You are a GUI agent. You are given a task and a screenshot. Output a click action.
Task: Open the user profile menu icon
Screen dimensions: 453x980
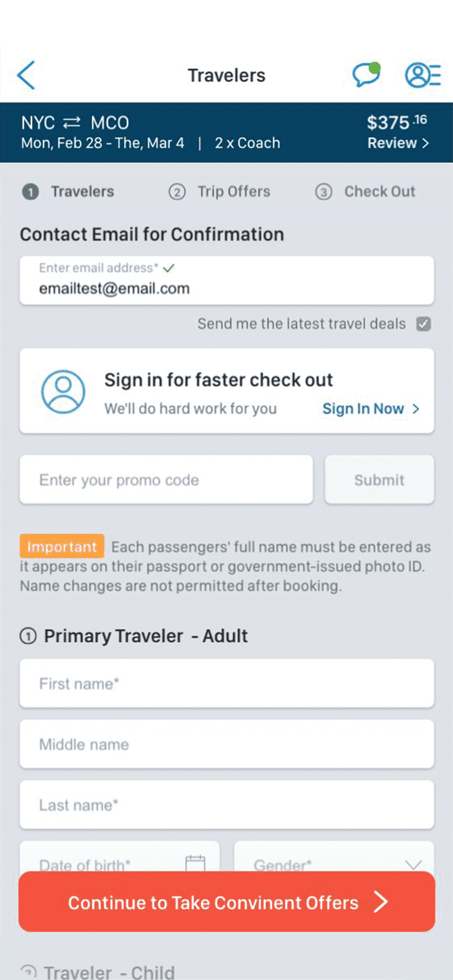423,75
